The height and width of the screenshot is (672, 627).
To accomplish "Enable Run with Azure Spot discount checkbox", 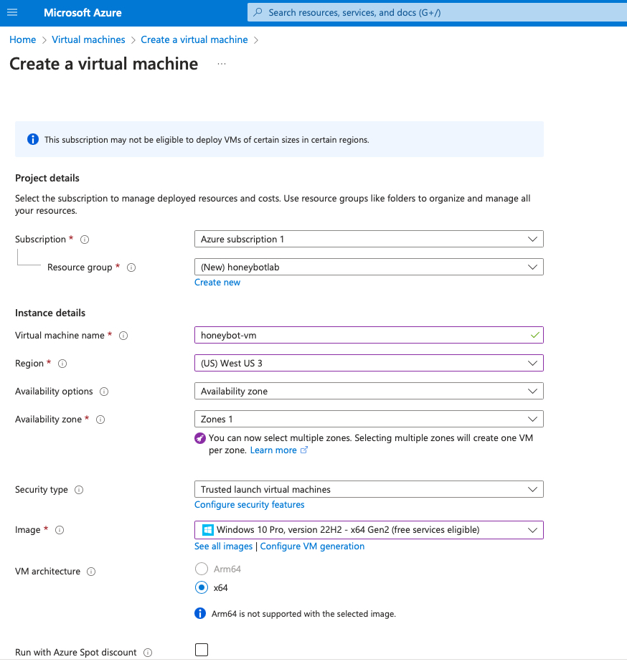I will 202,650.
